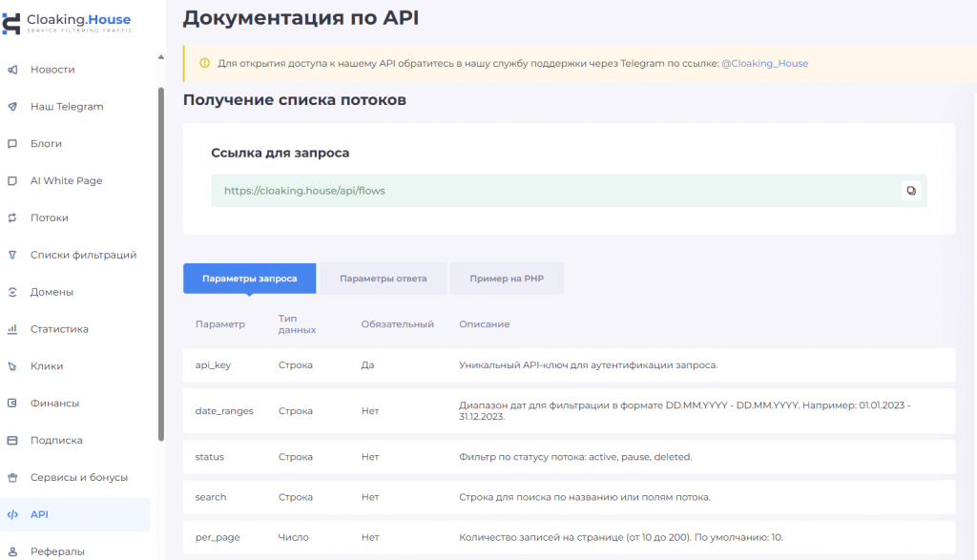Switch to the Параметры ответа tab
The image size is (977, 560).
384,279
